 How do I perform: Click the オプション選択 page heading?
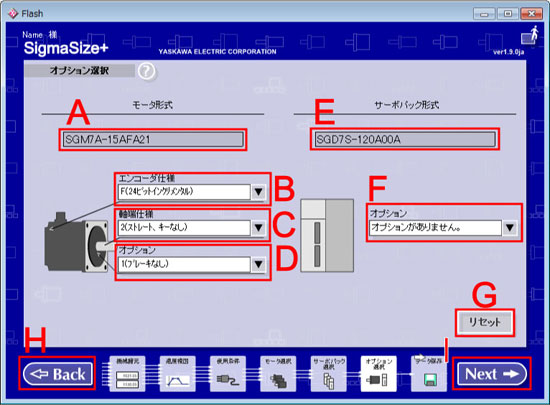pos(79,70)
